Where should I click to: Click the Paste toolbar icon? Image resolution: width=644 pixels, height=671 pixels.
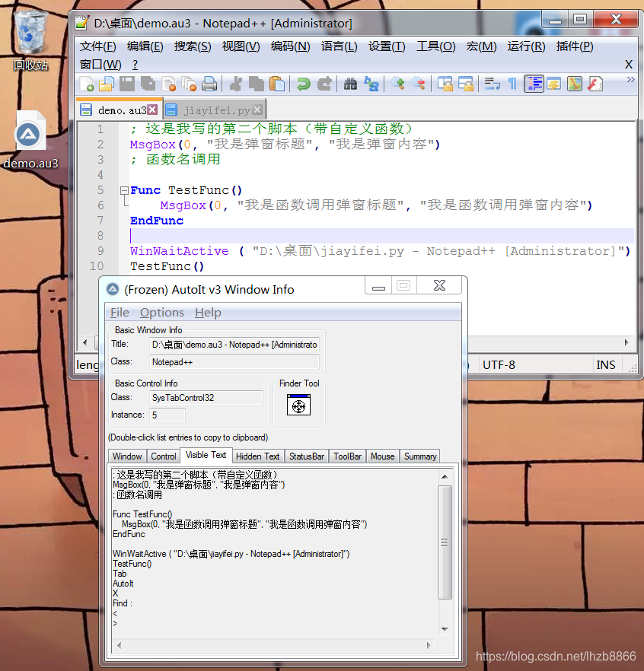pyautogui.click(x=277, y=84)
